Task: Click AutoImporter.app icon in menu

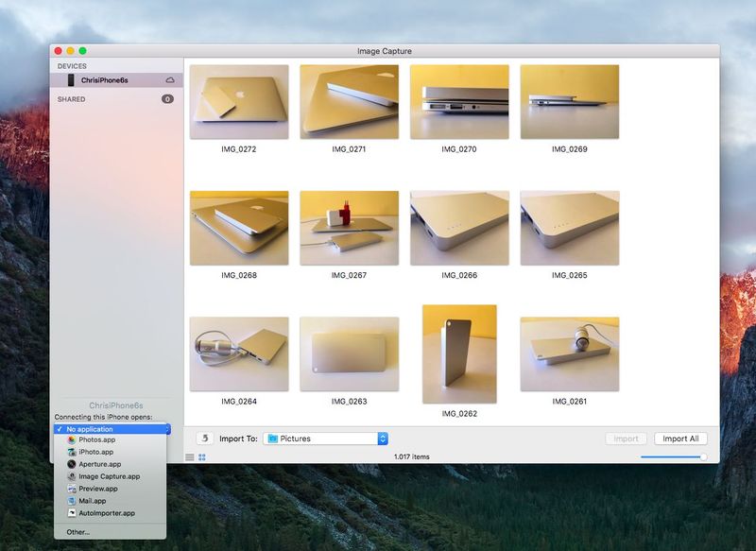Action: 72,513
